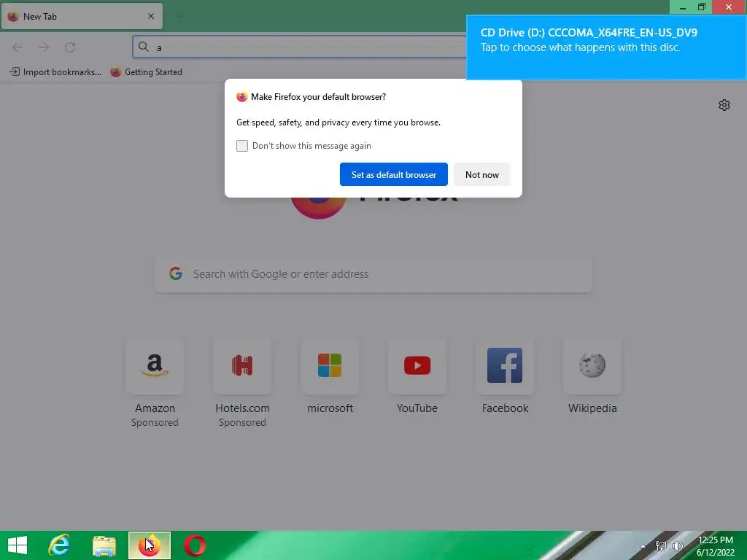747x560 pixels.
Task: Show hidden system tray icons
Action: click(643, 546)
